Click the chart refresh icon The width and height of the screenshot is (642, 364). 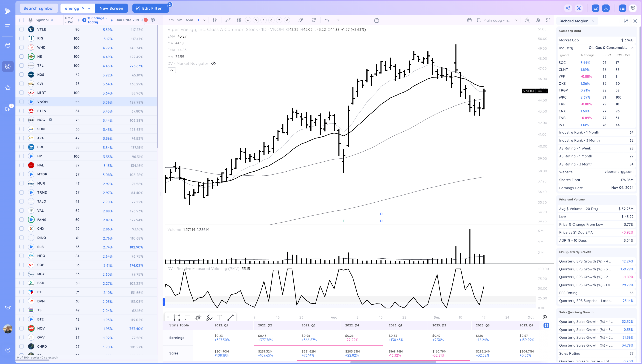(314, 20)
